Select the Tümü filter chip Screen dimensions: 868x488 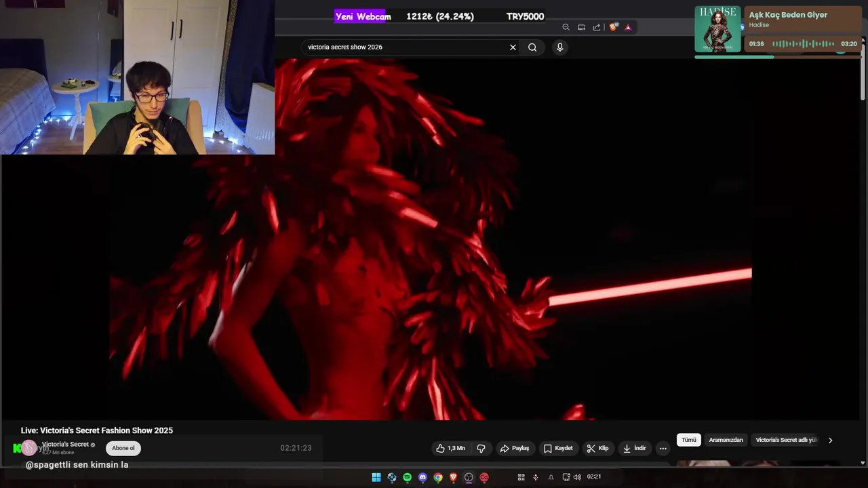(x=689, y=440)
